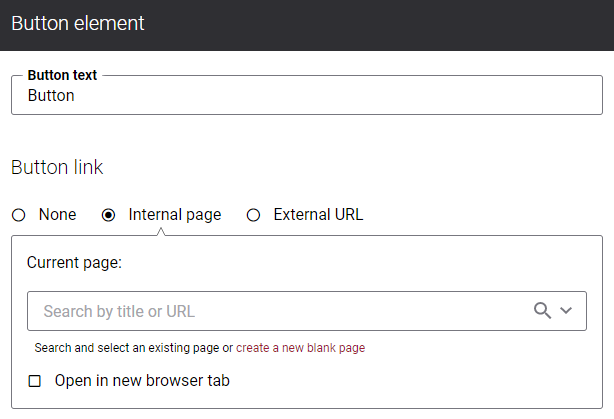The height and width of the screenshot is (419, 614).
Task: Click the Internal page label text
Action: tap(175, 215)
